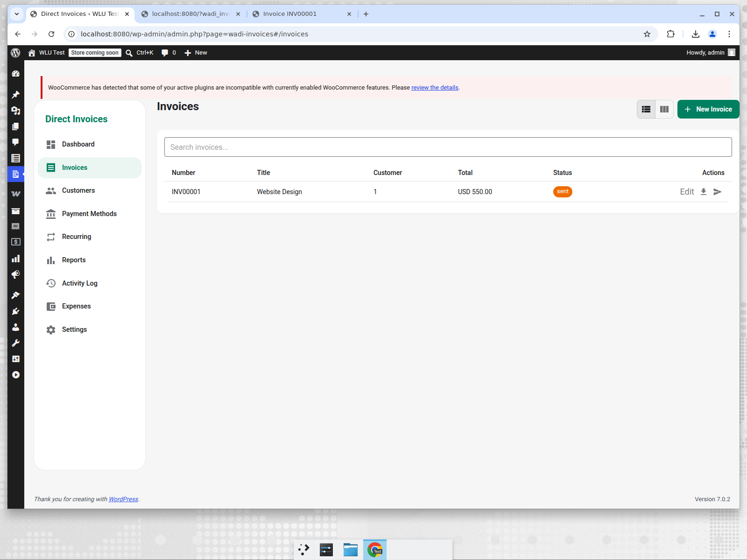Viewport: 747px width, 560px height.
Task: Open Payment Methods menu item
Action: tap(90, 214)
